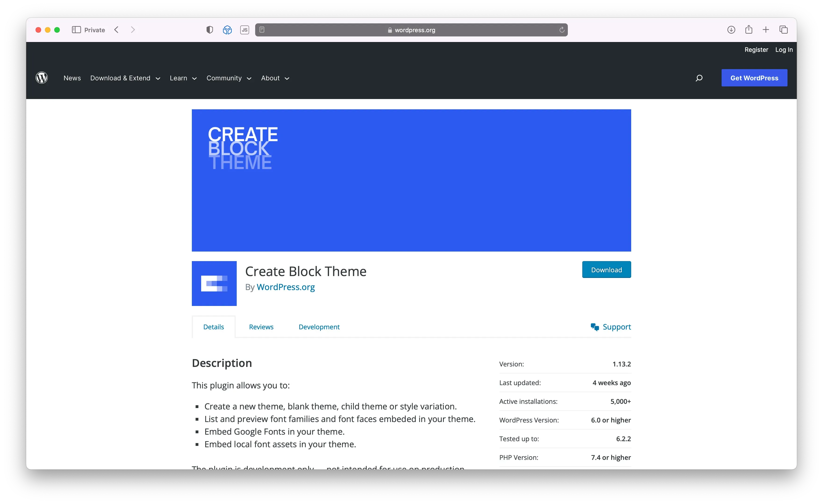
Task: Show downloads with the download arrow icon
Action: (731, 30)
